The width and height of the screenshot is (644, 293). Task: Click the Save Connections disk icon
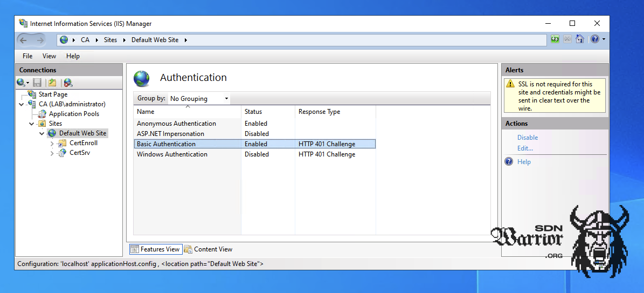pyautogui.click(x=37, y=83)
